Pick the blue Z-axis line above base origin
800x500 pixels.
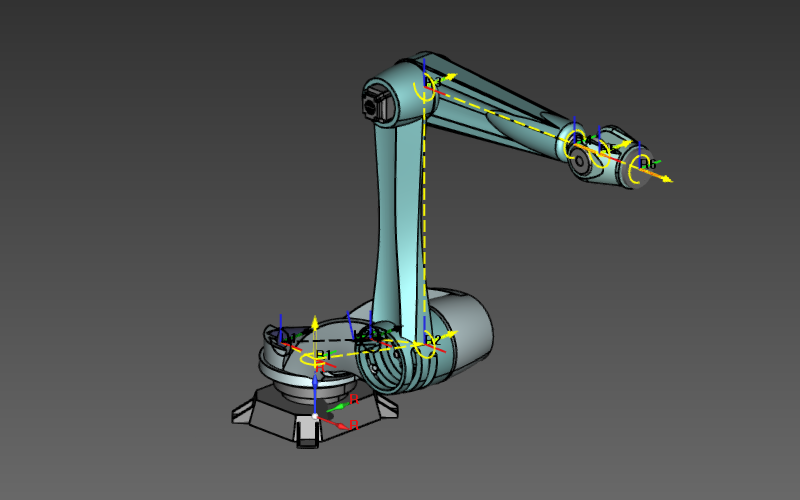[x=316, y=390]
